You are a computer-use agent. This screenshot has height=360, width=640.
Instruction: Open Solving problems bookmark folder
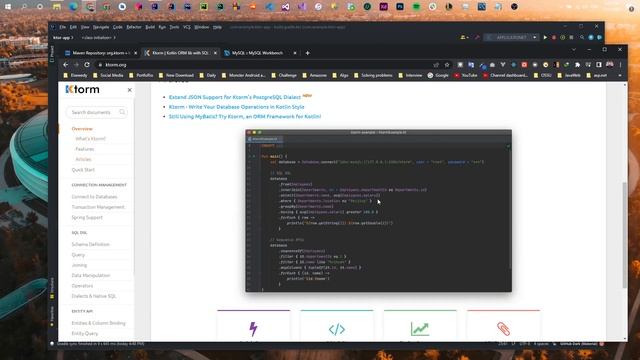[373, 76]
